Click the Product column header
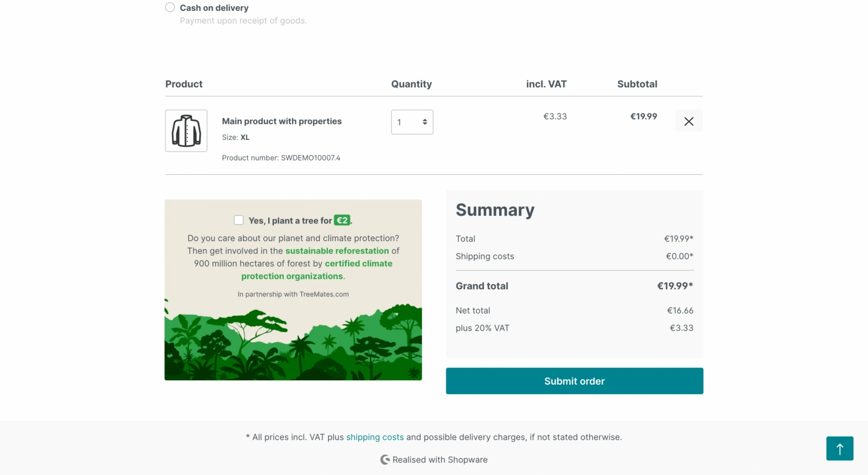Image resolution: width=868 pixels, height=475 pixels. point(184,84)
